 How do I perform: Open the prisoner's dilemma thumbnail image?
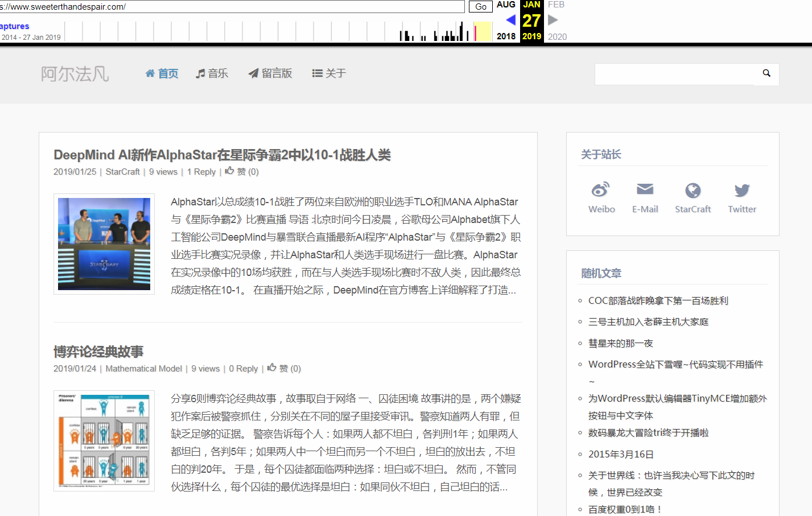(104, 441)
